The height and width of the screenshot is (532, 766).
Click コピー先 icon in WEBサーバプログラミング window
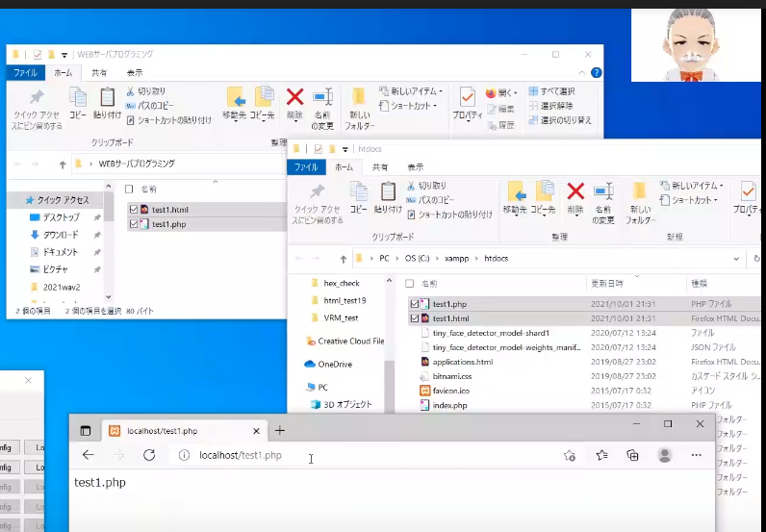click(263, 97)
